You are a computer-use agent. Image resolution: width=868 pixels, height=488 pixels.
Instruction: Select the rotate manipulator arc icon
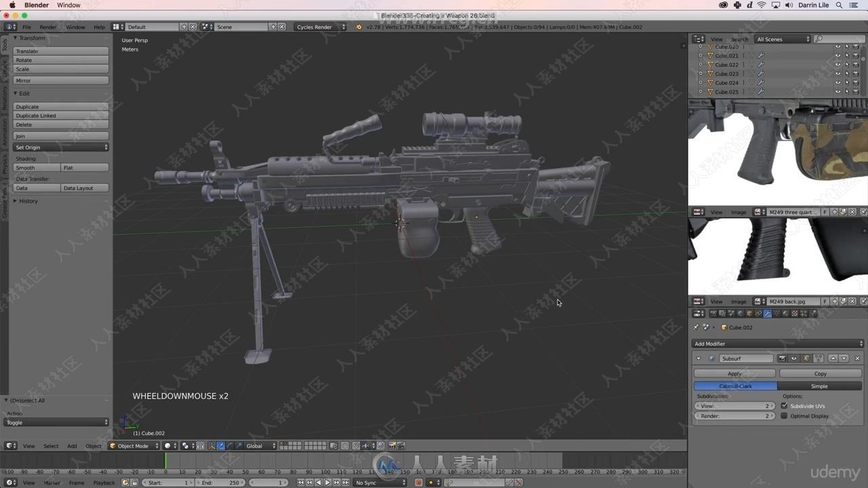pos(230,445)
